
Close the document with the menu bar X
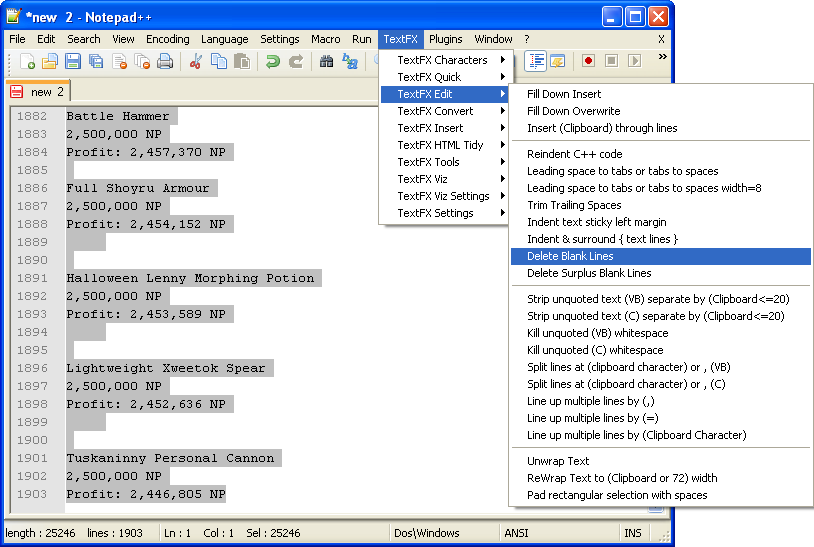[x=661, y=39]
